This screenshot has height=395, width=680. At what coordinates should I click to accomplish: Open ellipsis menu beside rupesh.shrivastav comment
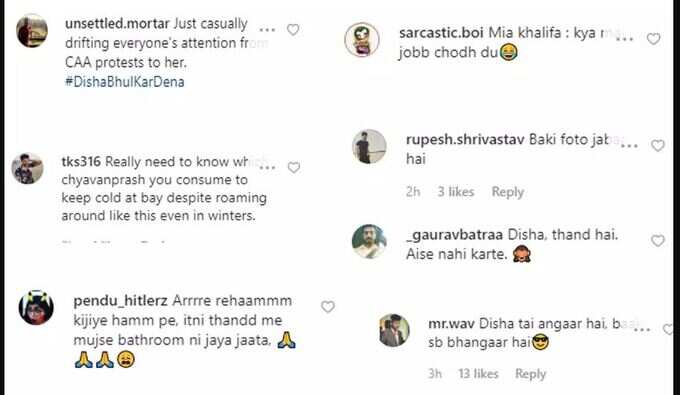(629, 146)
